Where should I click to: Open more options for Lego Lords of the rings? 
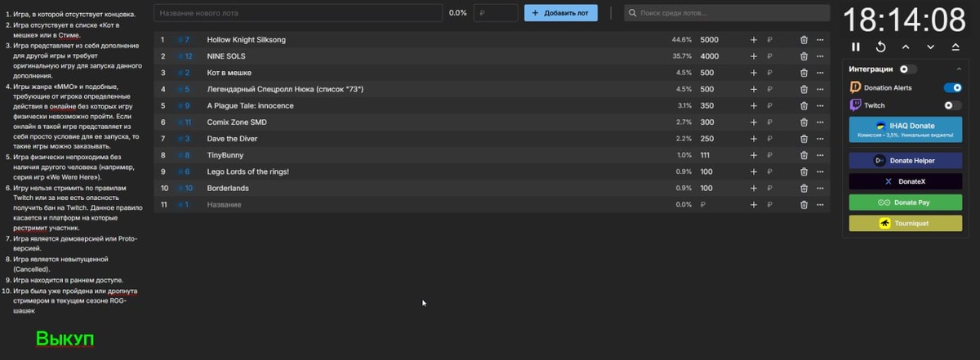pyautogui.click(x=820, y=172)
